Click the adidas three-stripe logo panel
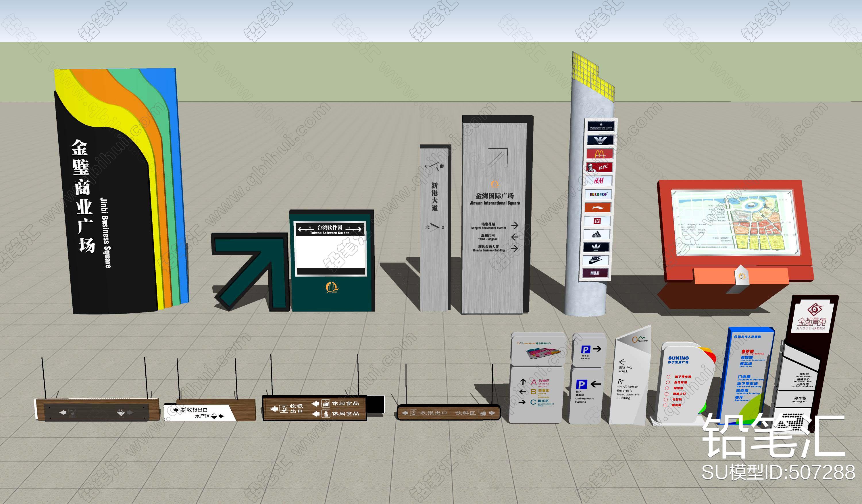 (597, 234)
